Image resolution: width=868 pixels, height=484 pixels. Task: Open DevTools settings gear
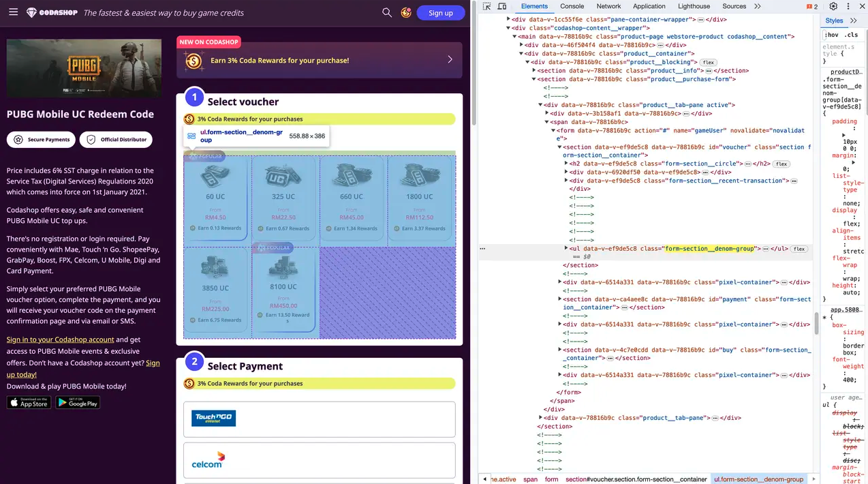(x=833, y=6)
